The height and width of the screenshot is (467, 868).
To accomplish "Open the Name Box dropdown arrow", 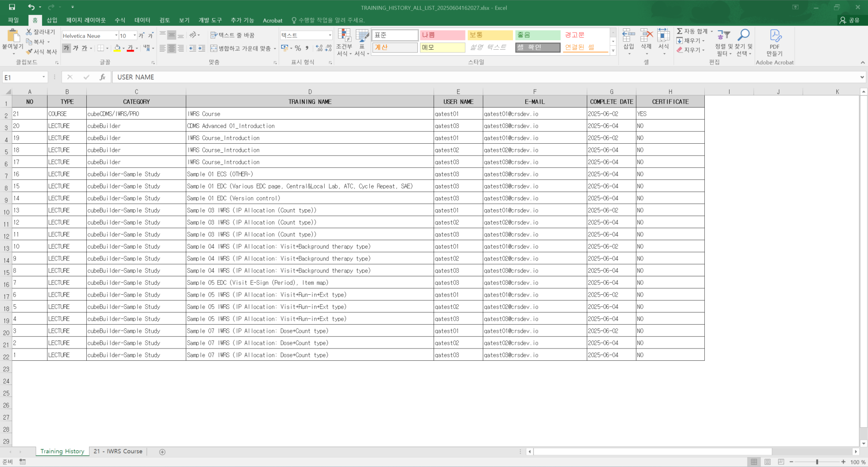I will tap(43, 77).
